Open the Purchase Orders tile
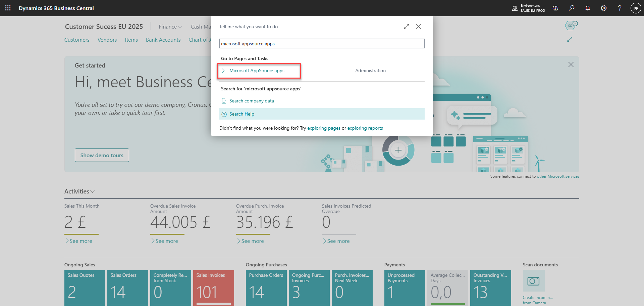The width and height of the screenshot is (644, 306). pos(266,288)
